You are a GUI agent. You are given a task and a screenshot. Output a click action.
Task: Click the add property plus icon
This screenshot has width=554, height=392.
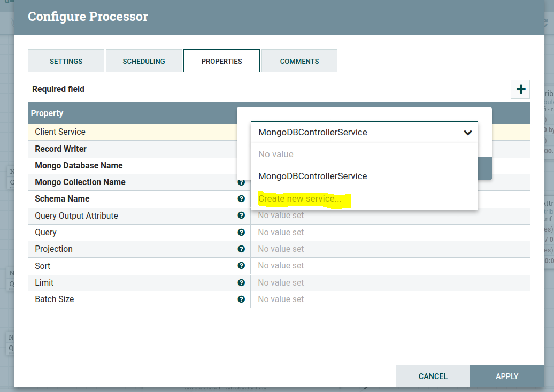pyautogui.click(x=520, y=89)
